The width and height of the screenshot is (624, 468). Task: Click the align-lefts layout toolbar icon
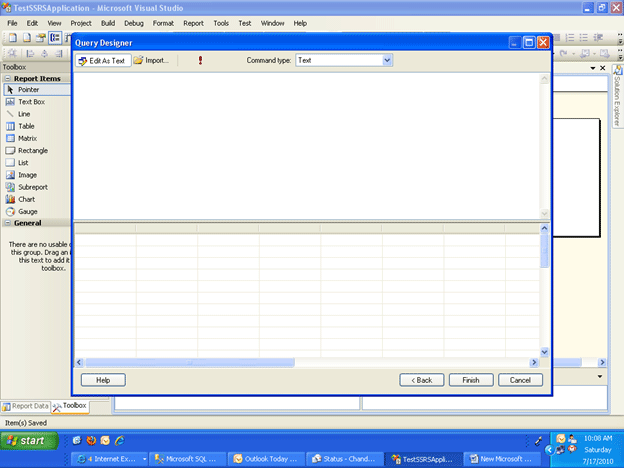pos(30,53)
